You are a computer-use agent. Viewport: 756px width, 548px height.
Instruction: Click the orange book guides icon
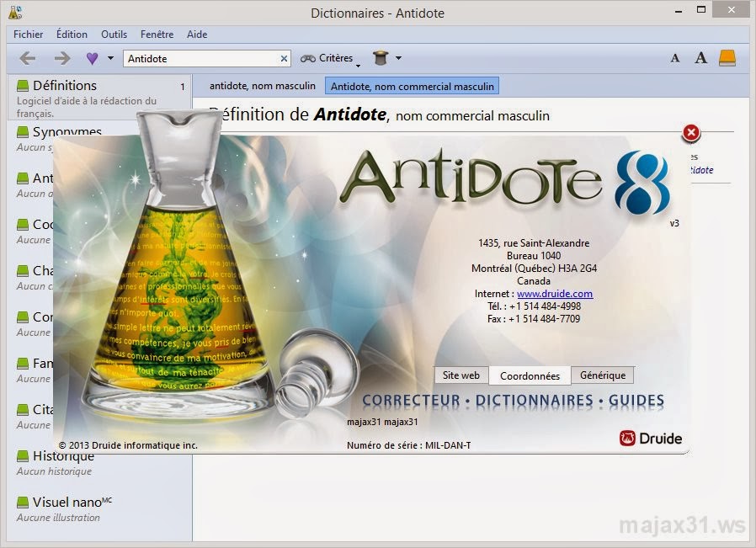tap(727, 58)
